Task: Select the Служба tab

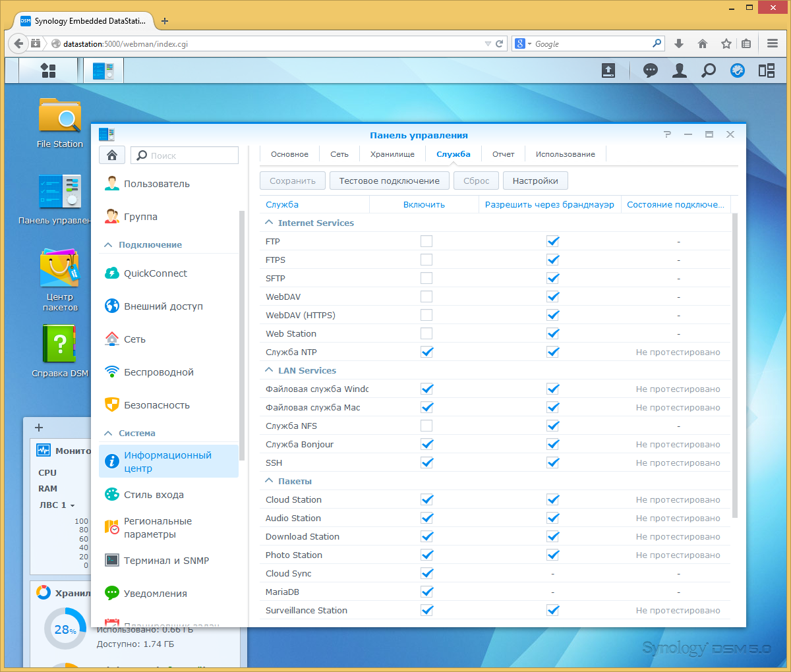Action: (x=454, y=154)
